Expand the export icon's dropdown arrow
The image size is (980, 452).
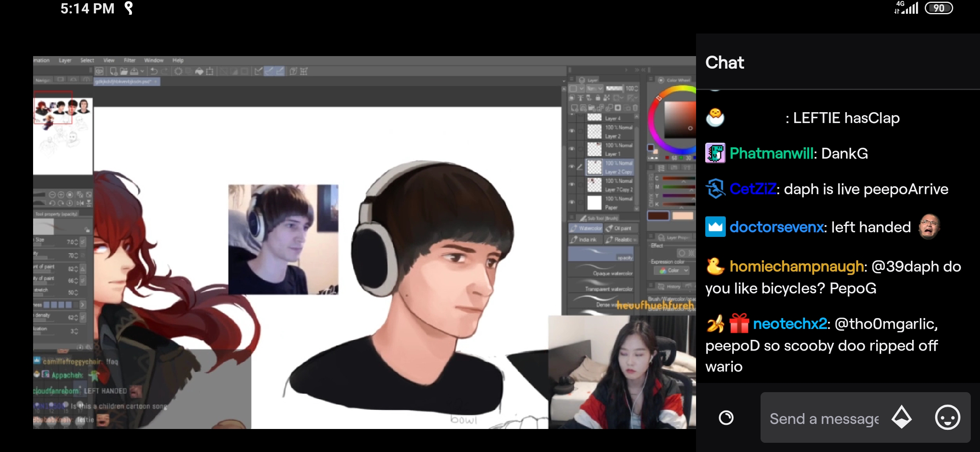(142, 72)
